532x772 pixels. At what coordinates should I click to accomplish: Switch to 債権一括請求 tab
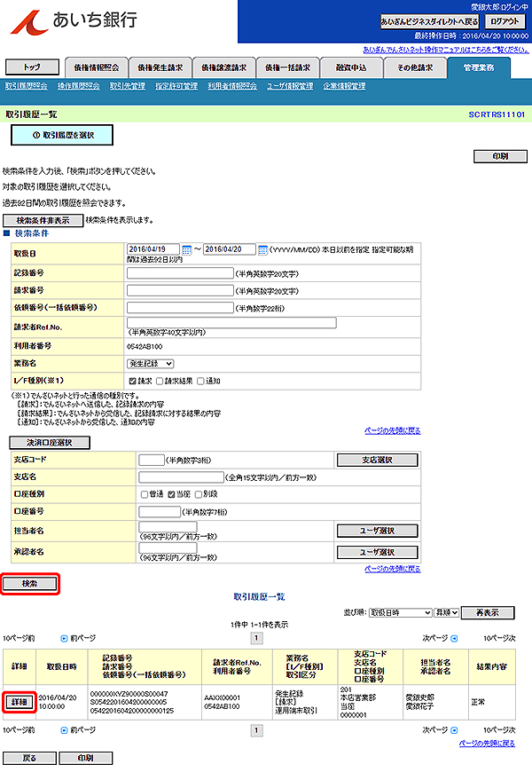pos(288,68)
